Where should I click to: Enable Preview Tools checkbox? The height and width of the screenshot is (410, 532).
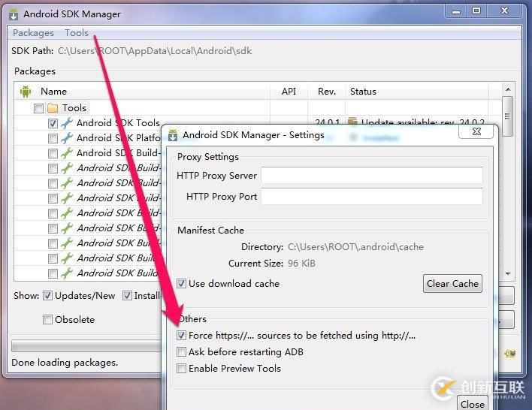181,369
